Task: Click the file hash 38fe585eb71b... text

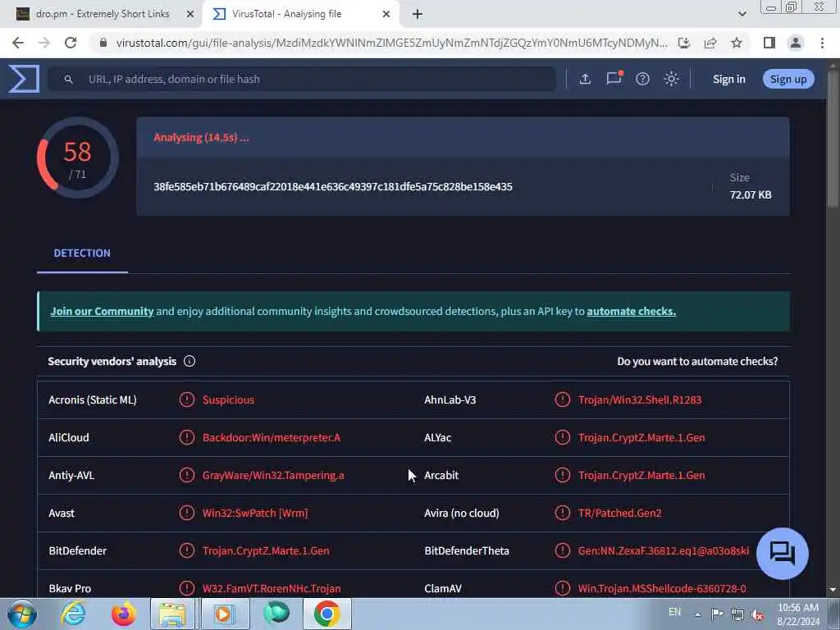Action: tap(333, 187)
